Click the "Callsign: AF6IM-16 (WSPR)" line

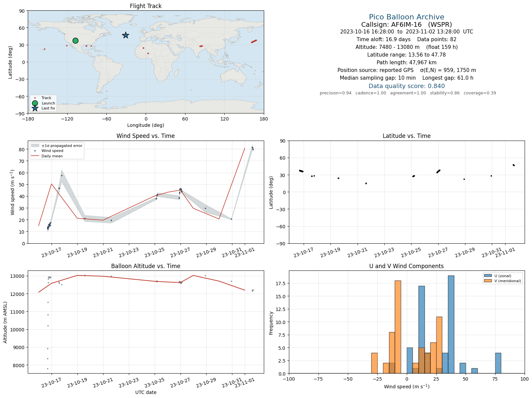click(x=406, y=25)
